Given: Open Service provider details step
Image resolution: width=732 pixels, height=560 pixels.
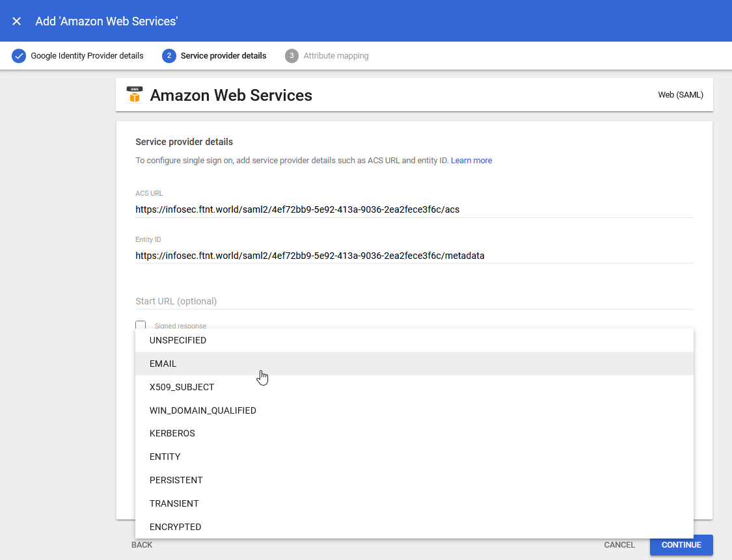Looking at the screenshot, I should tap(223, 56).
